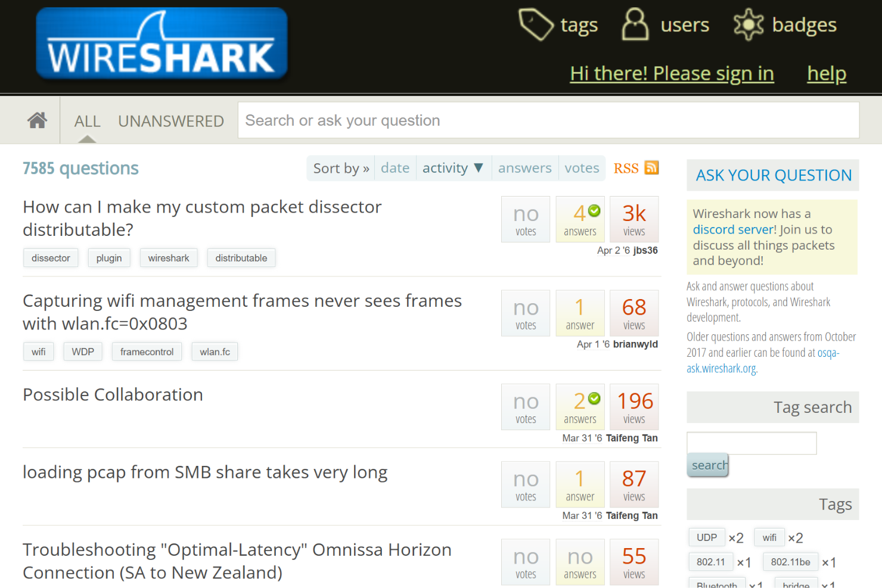This screenshot has height=588, width=882.
Task: Sort questions by date
Action: click(395, 168)
